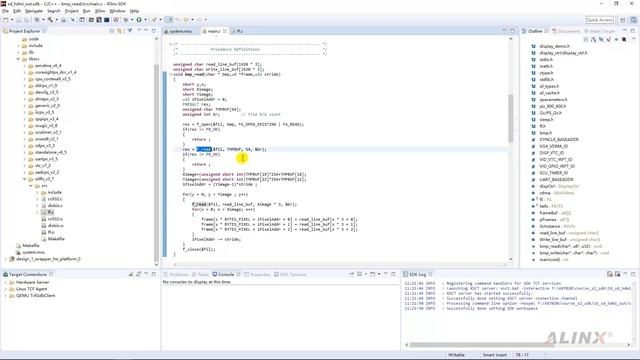Toggle Link with Editor in Project Explorer
The height and width of the screenshot is (360, 640).
[119, 31]
